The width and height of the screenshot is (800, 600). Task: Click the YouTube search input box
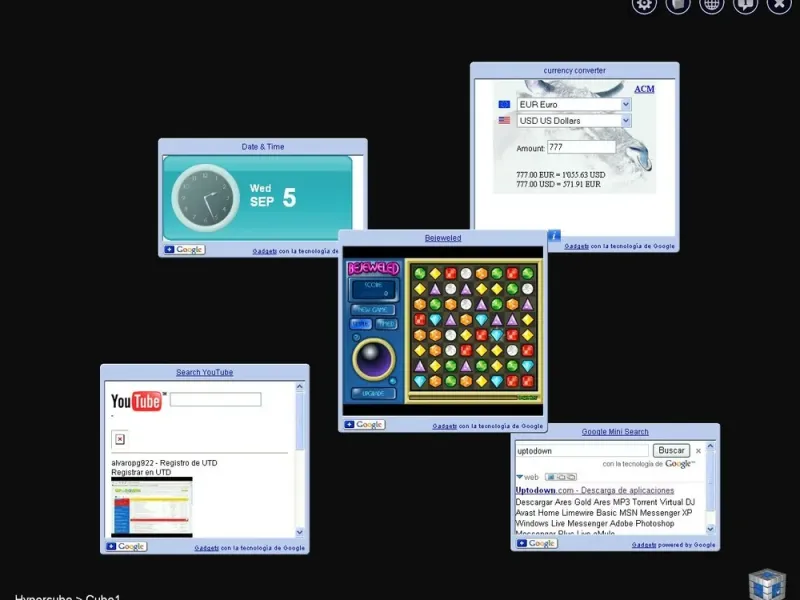click(x=215, y=399)
